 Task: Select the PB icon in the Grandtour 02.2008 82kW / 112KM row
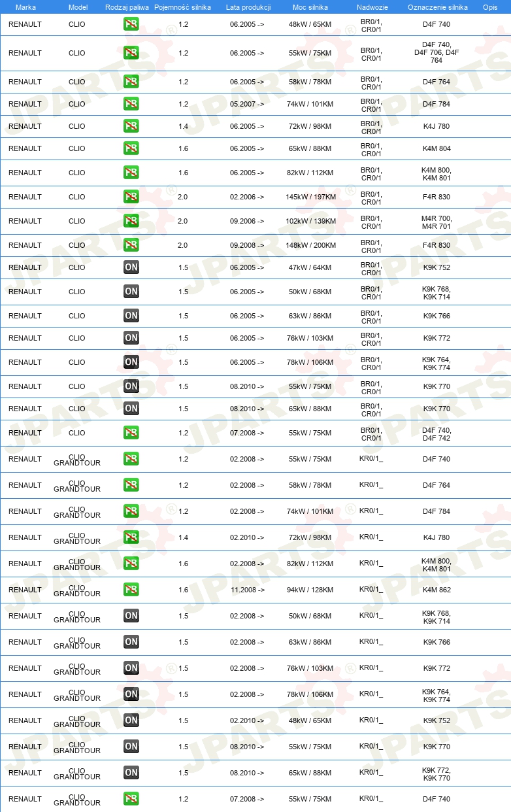coord(131,564)
